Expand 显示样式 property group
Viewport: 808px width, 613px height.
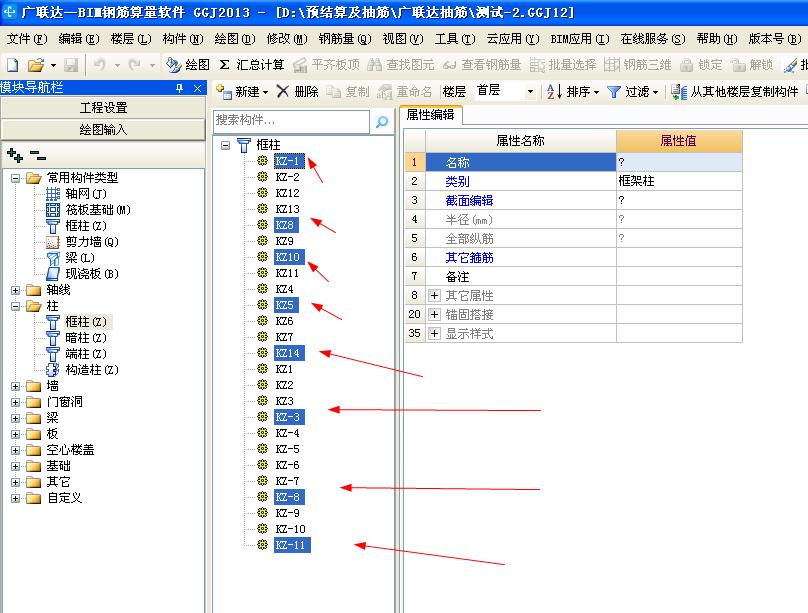pos(434,333)
